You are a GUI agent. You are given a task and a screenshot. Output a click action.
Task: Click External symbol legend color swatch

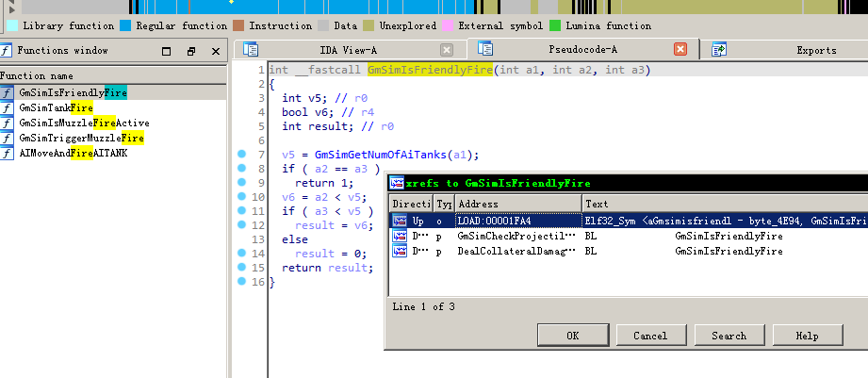pyautogui.click(x=448, y=25)
